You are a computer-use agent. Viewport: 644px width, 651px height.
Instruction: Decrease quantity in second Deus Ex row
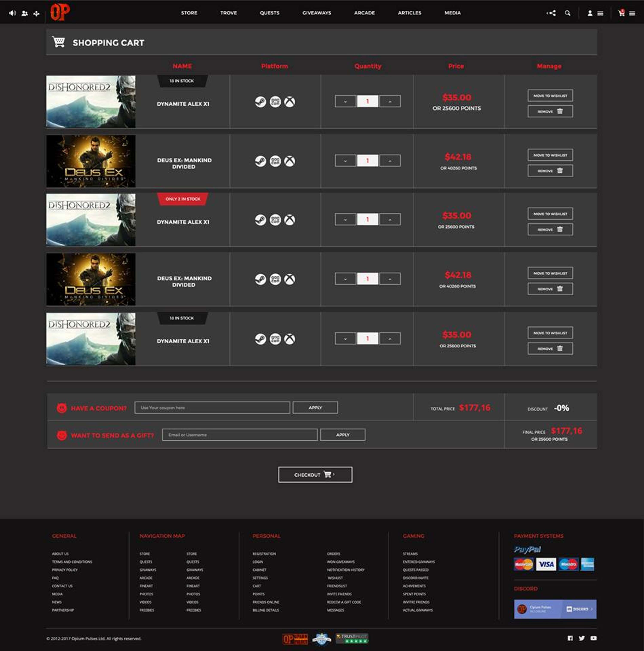pyautogui.click(x=345, y=279)
